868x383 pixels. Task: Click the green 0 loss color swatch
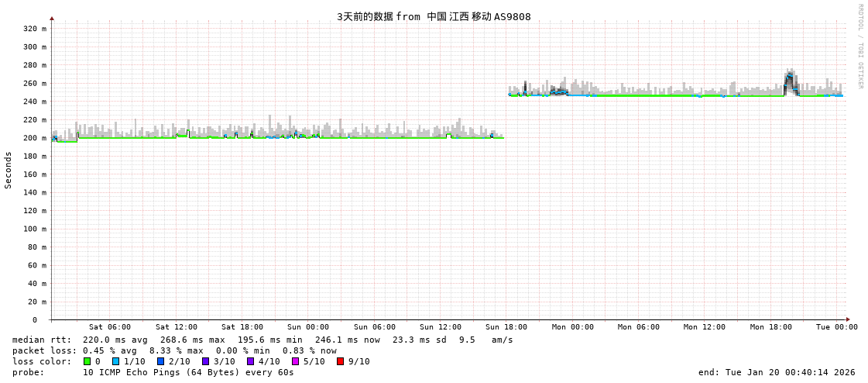87,361
